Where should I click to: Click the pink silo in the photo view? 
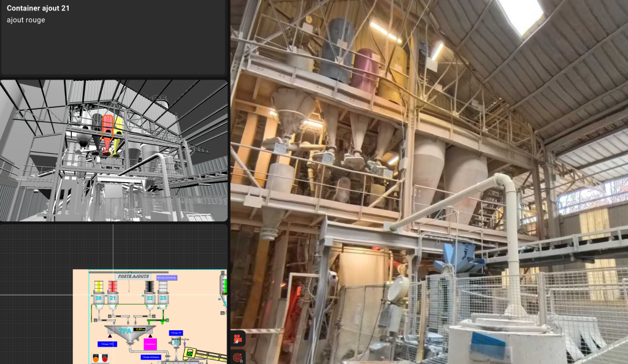[366, 71]
